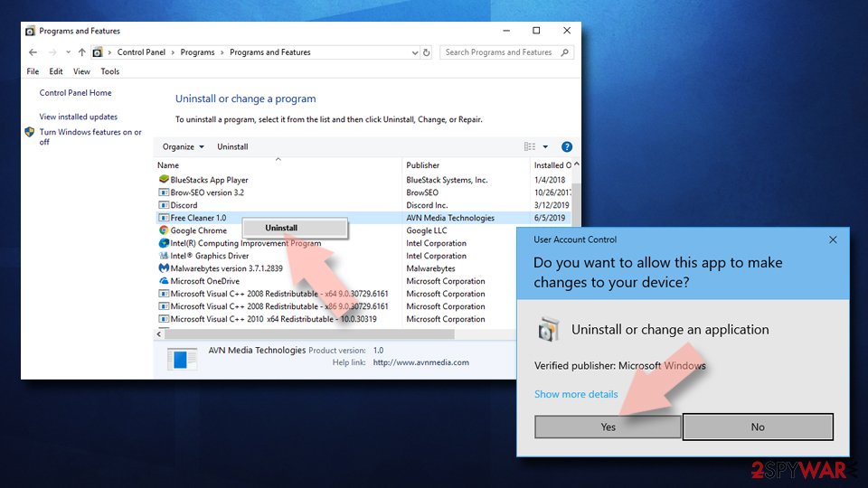Open the Tools menu
Screen dimensions: 868x488
point(109,71)
